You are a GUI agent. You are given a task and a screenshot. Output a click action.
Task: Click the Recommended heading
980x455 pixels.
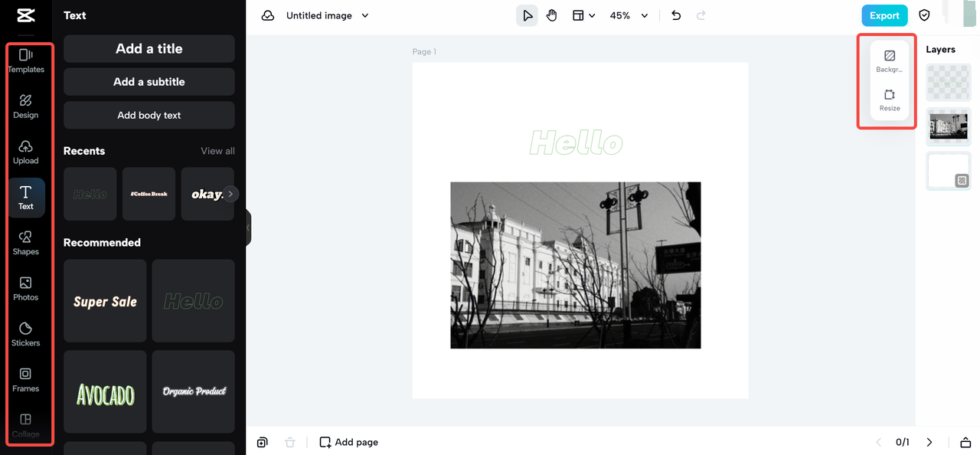(102, 242)
